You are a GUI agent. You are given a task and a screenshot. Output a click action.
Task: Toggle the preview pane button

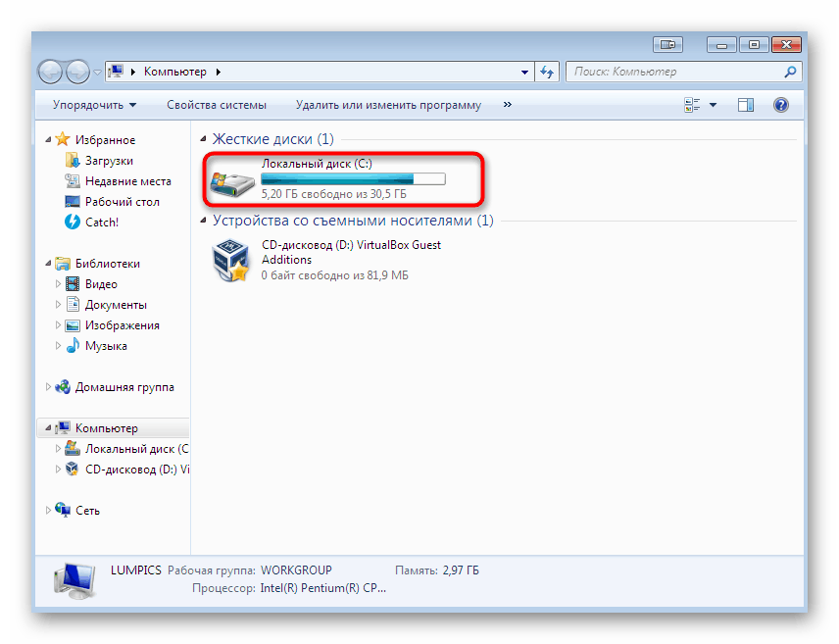point(745,105)
